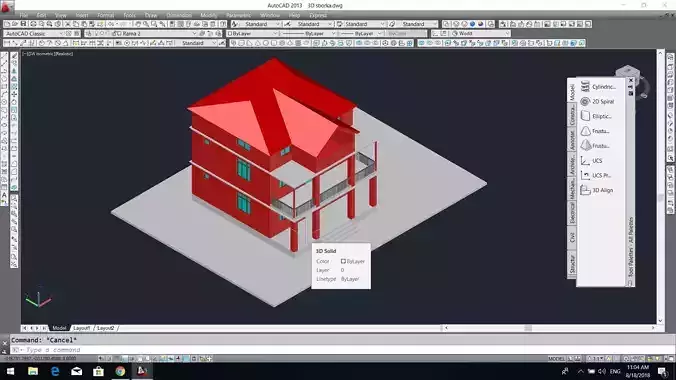
Task: Click the Save icon in Standard toolbar
Action: [23, 24]
